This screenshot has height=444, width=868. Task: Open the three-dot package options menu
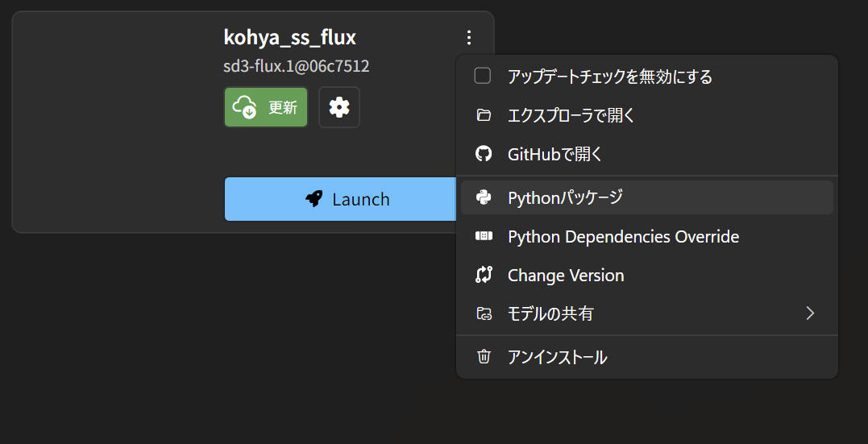[x=469, y=37]
